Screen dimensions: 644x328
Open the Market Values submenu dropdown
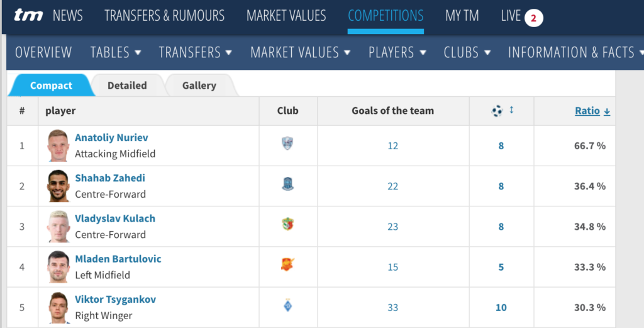[300, 52]
